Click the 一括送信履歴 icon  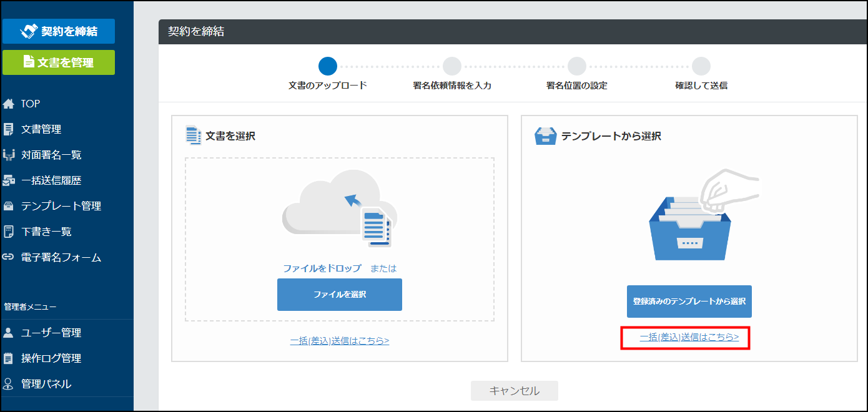coord(9,180)
